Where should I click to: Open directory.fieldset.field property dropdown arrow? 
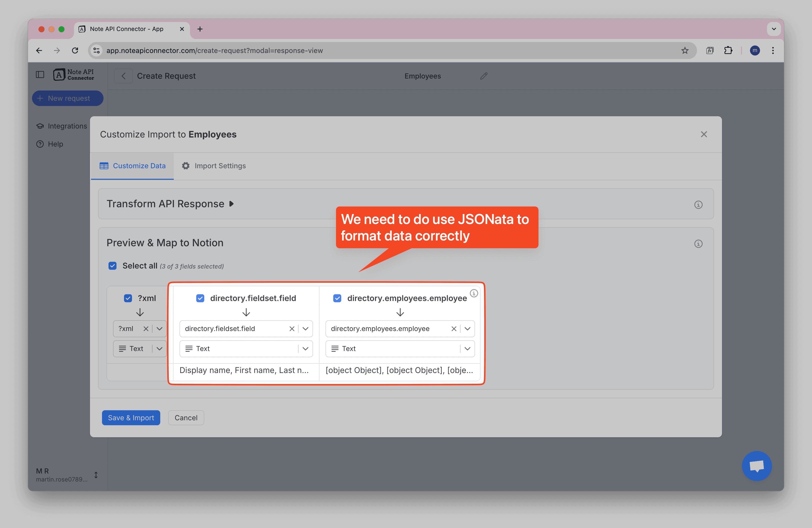[305, 328]
